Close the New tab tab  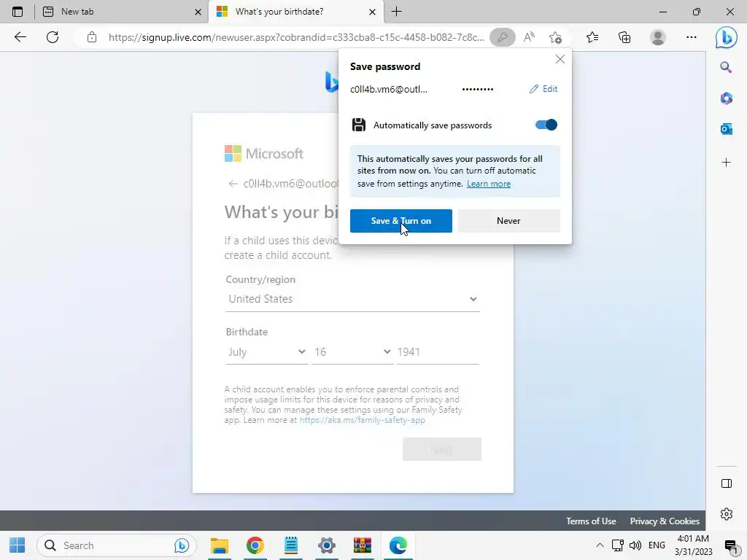point(198,12)
